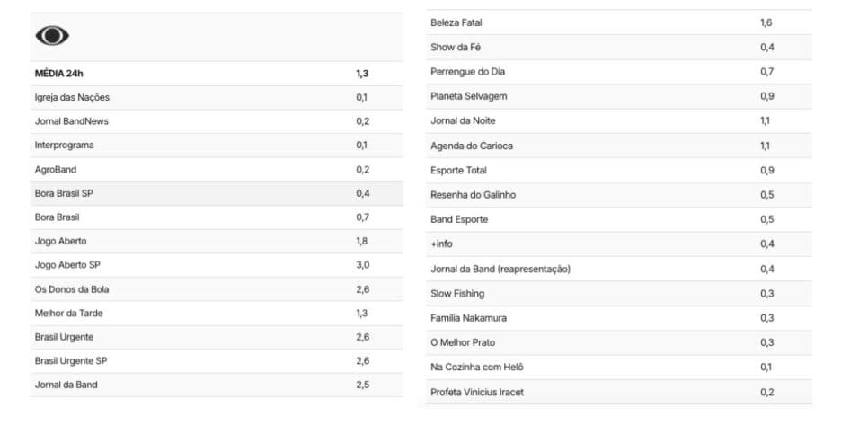
Task: Click the Show da Fé entry
Action: [619, 47]
